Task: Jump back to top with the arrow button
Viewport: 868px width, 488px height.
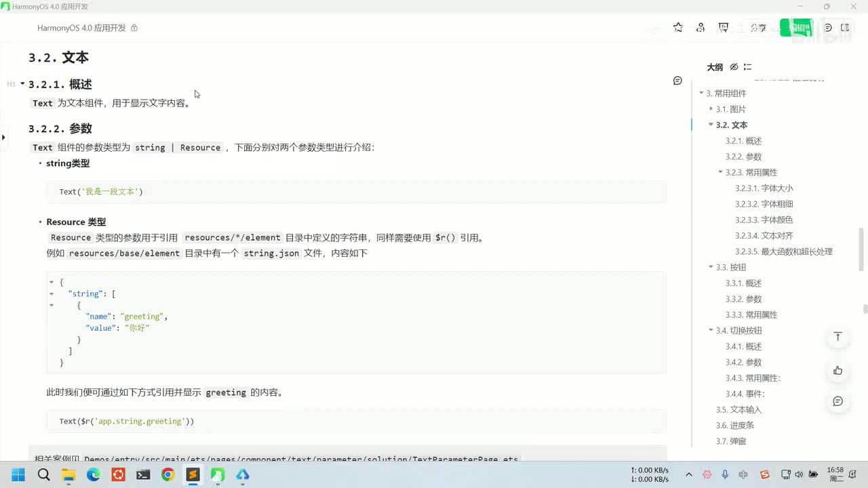Action: tap(838, 337)
